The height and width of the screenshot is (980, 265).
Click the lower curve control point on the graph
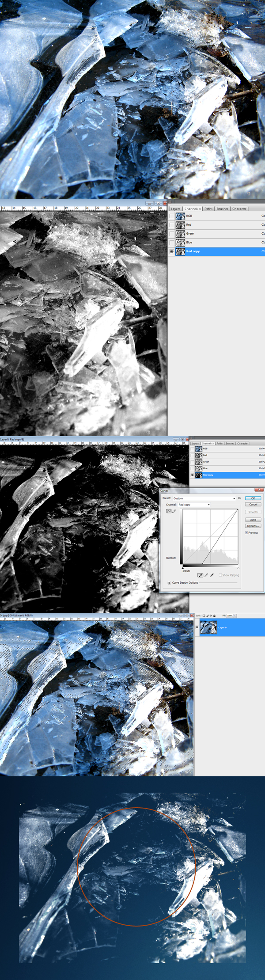tap(202, 564)
